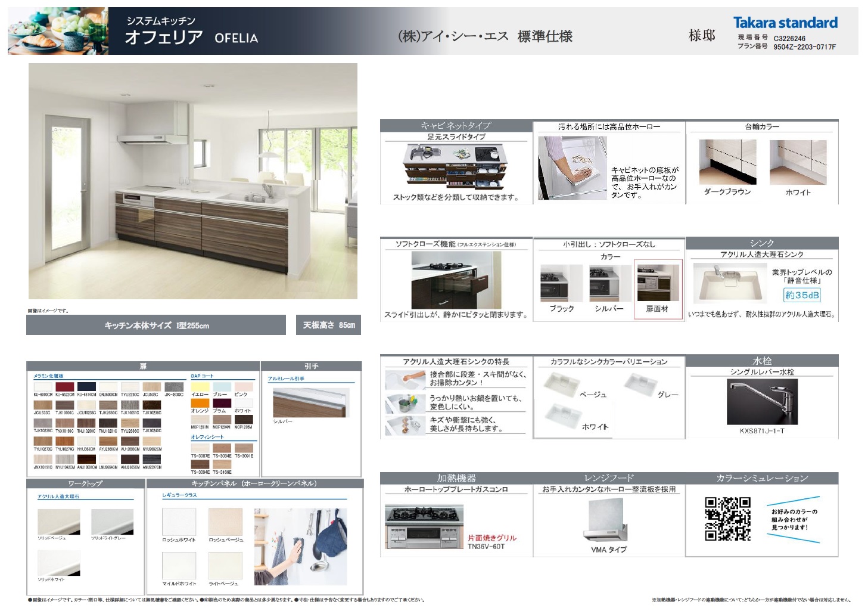868x611 pixels.
Task: Click the kitchen panel wiping photo
Action: (300, 547)
